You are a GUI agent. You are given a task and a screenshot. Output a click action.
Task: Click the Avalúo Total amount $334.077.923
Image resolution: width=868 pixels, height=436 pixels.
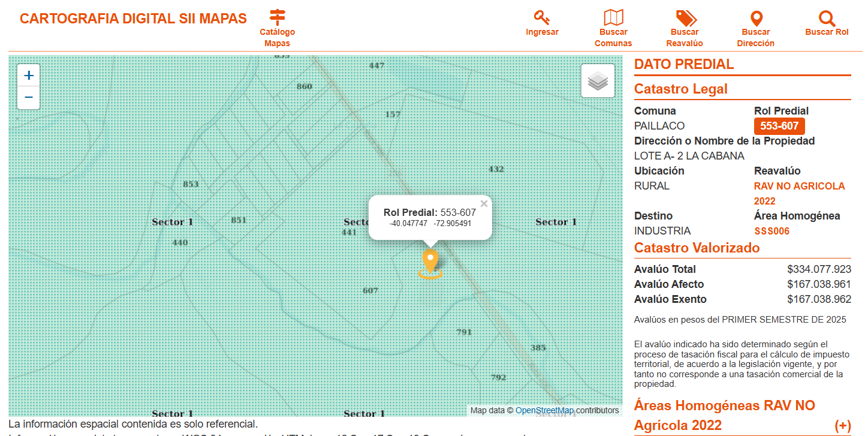pyautogui.click(x=819, y=269)
